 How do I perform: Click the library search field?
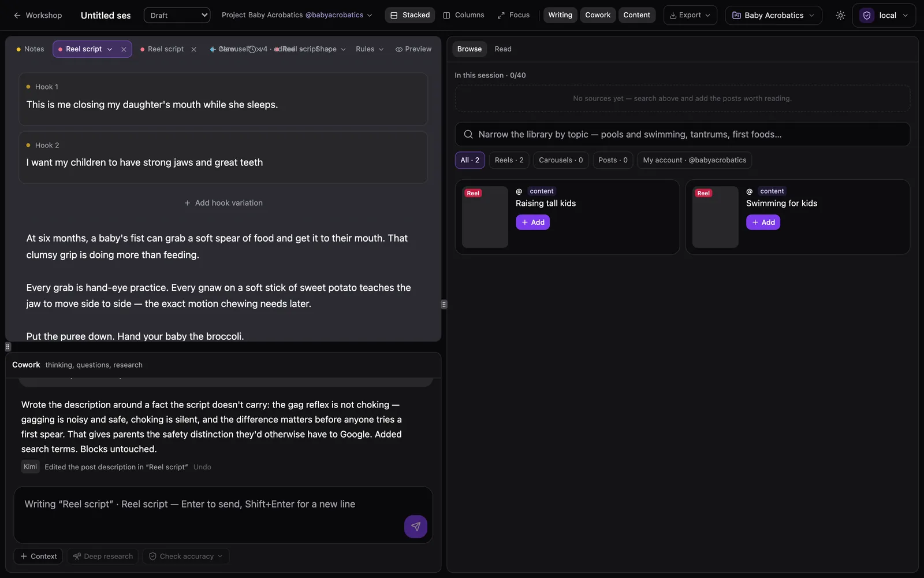(x=682, y=134)
